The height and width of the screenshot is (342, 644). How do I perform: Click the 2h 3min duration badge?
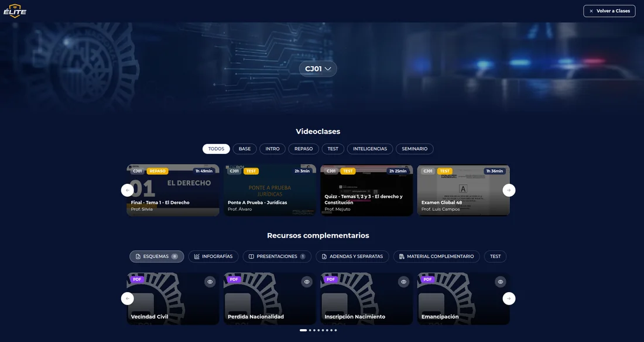302,171
